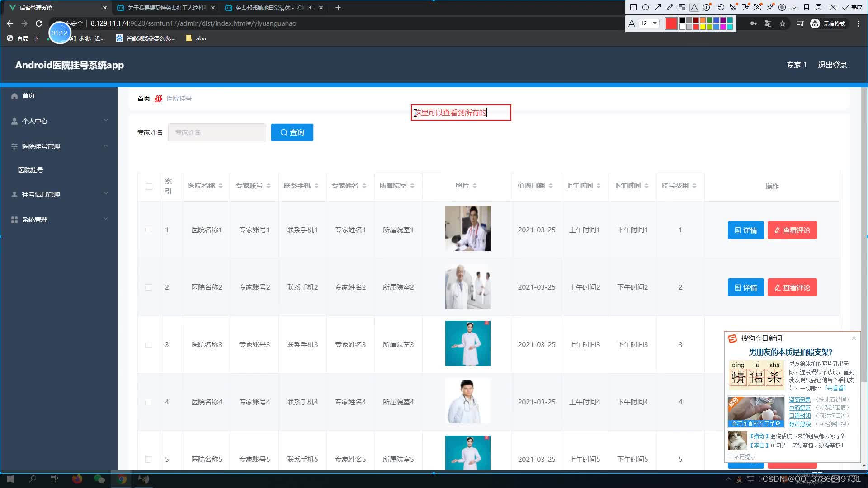The width and height of the screenshot is (868, 488).
Task: Cancel the screenshot with X icon
Action: (833, 7)
